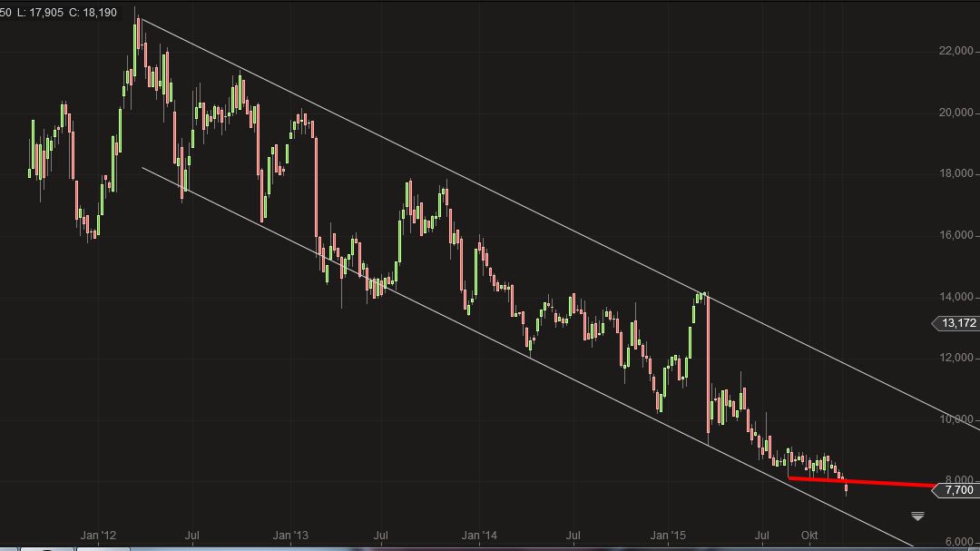The height and width of the screenshot is (551, 980).
Task: Click the scroll-to-latest triangle icon
Action: [917, 517]
